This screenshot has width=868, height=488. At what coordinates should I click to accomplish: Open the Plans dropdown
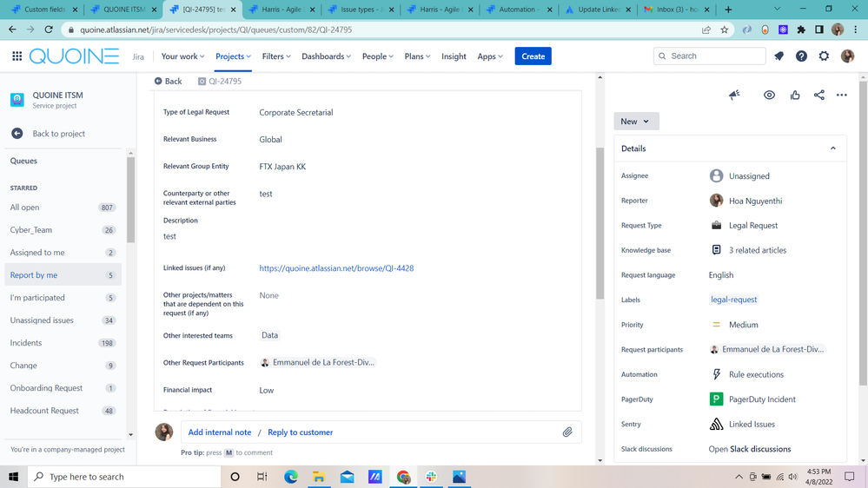(x=417, y=56)
